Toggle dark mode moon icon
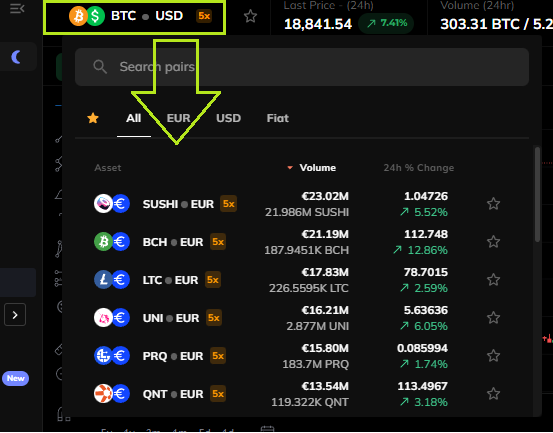The width and height of the screenshot is (553, 433). pos(16,57)
